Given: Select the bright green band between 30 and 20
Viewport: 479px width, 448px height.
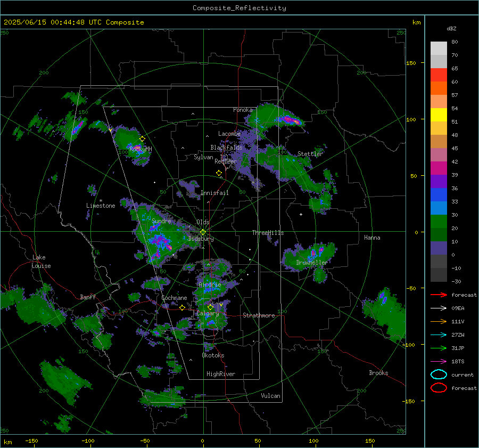Looking at the screenshot, I should click(439, 221).
